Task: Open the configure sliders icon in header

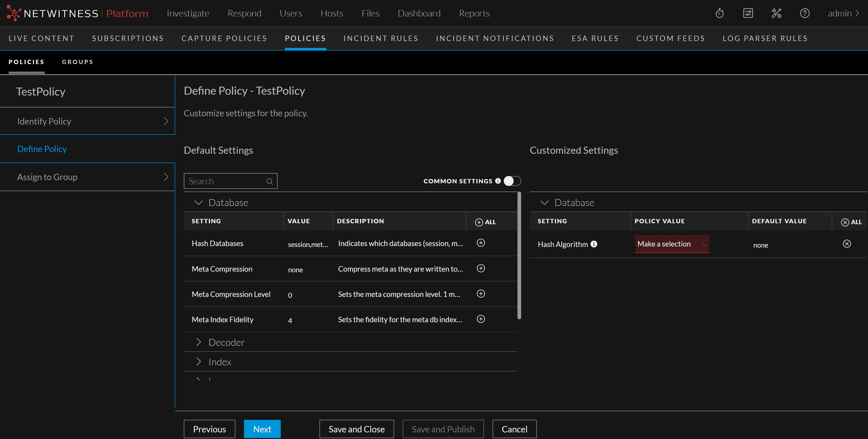Action: tap(748, 13)
